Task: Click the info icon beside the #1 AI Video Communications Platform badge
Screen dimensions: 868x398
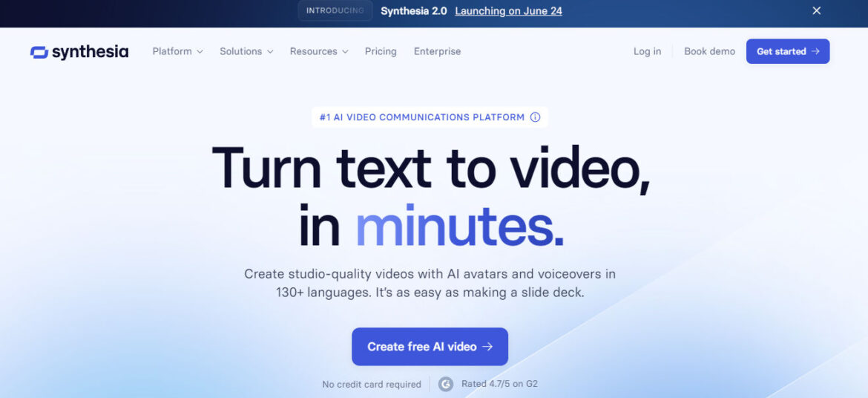Action: 535,117
